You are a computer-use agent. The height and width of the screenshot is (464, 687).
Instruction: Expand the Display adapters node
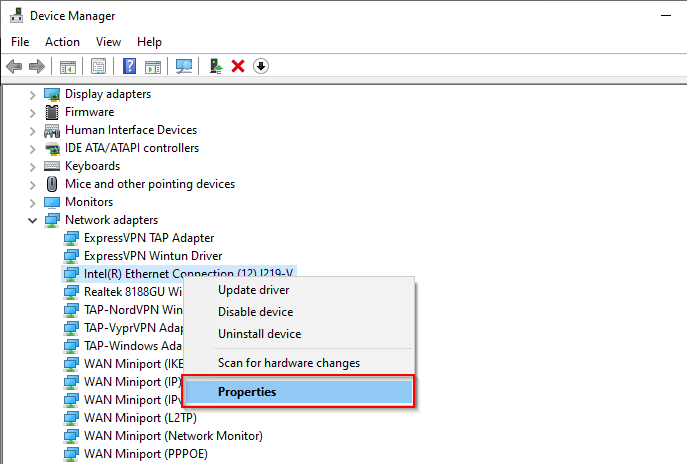(33, 94)
